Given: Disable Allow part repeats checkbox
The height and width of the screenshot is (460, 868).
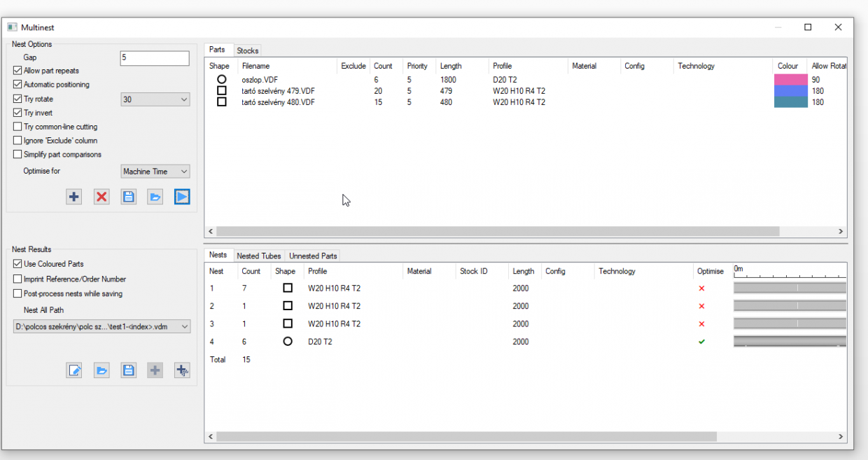Looking at the screenshot, I should point(17,71).
